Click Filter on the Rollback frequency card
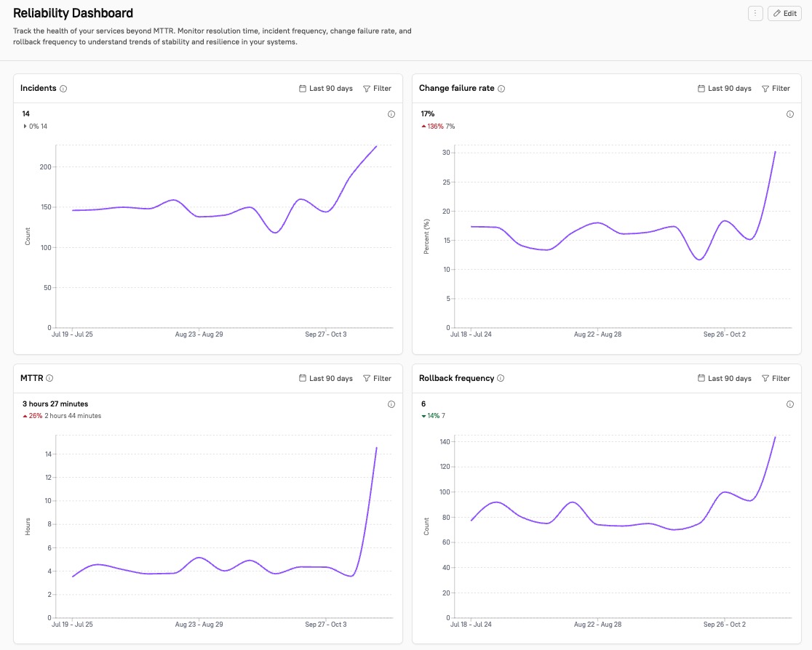The image size is (812, 650). pyautogui.click(x=776, y=378)
